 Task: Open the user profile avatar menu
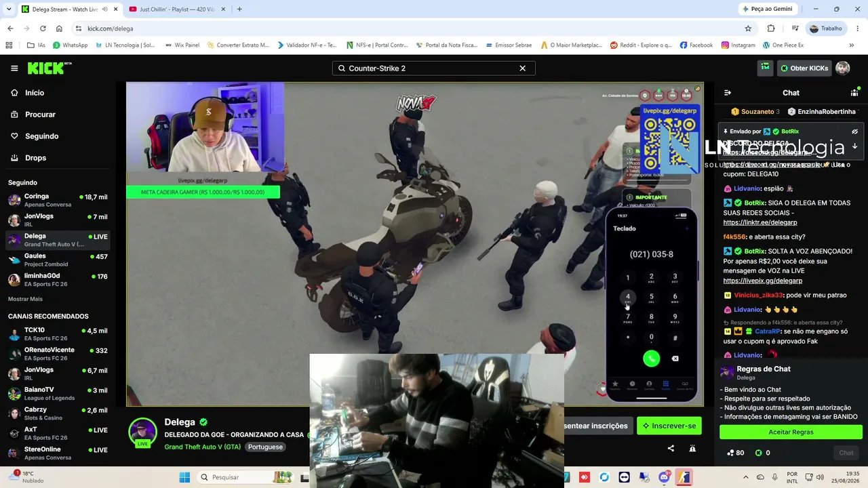(x=843, y=68)
